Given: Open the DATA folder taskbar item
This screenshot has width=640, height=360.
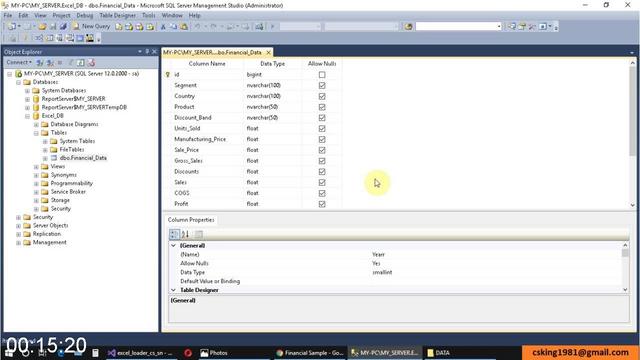Looking at the screenshot, I should point(438,353).
